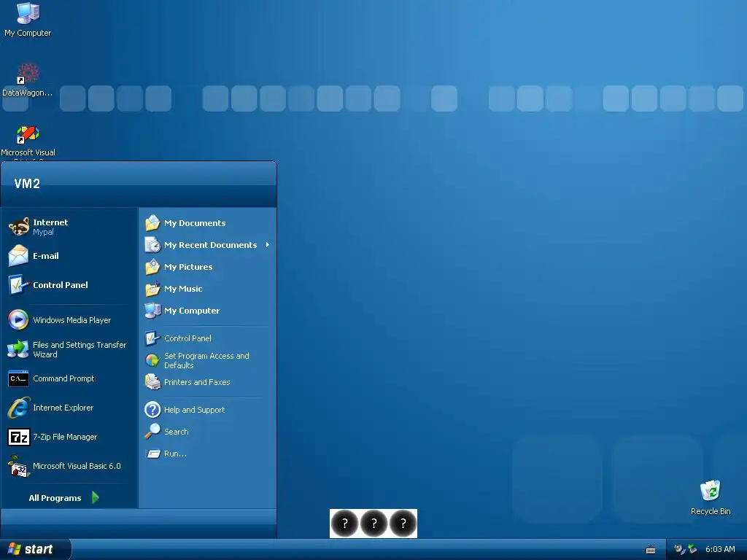Image resolution: width=747 pixels, height=560 pixels.
Task: Open the Microsoft Visual desktop shortcut
Action: pyautogui.click(x=28, y=134)
